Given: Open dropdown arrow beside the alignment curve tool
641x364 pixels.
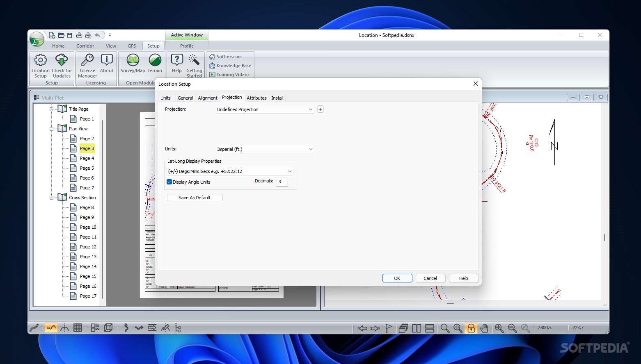Looking at the screenshot, I should tap(42, 328).
